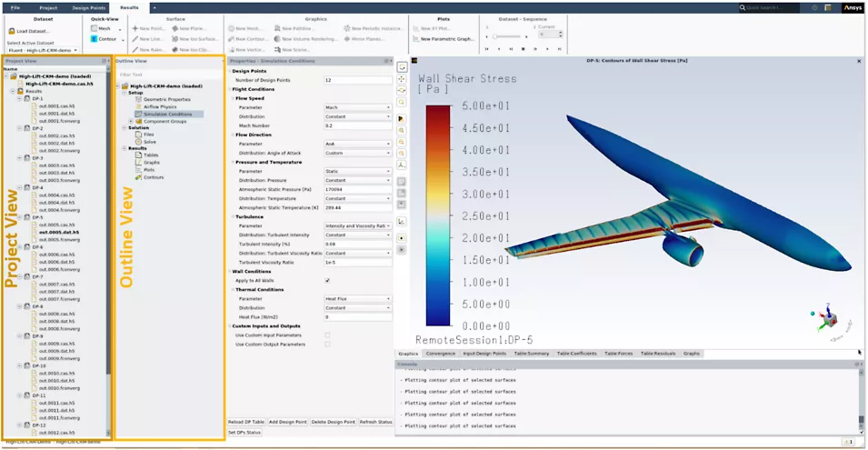This screenshot has width=868, height=450.
Task: Enable Use Custom Output Parameters checkbox
Action: 327,345
